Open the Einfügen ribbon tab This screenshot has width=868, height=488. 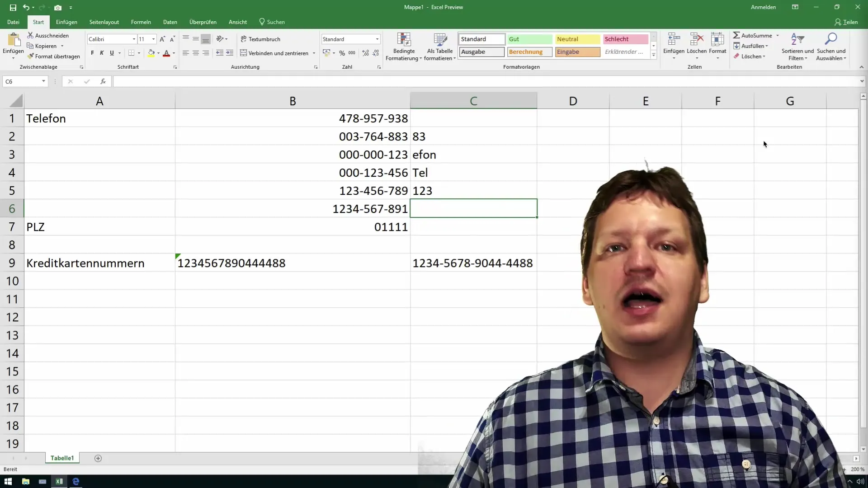pyautogui.click(x=66, y=22)
